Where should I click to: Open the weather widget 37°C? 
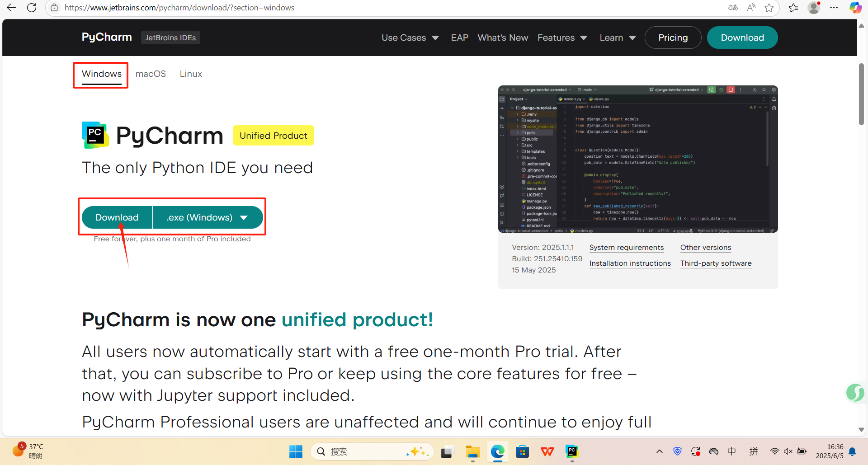click(x=28, y=451)
